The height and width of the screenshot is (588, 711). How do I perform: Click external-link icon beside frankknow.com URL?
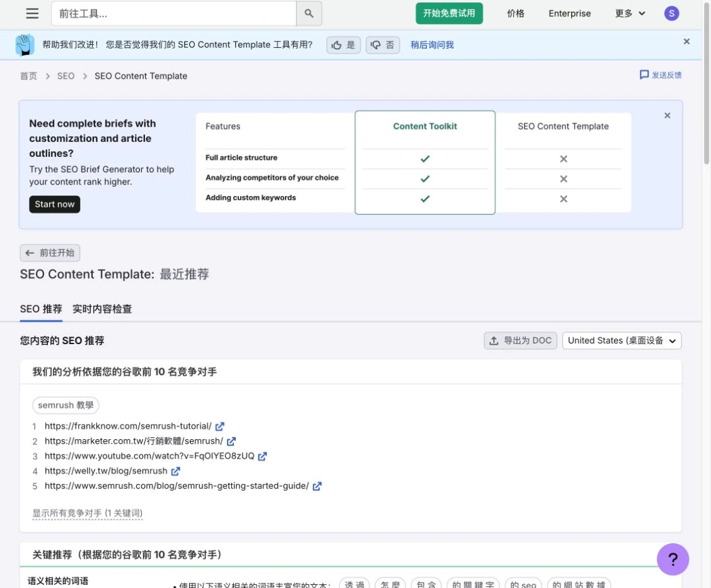point(220,426)
